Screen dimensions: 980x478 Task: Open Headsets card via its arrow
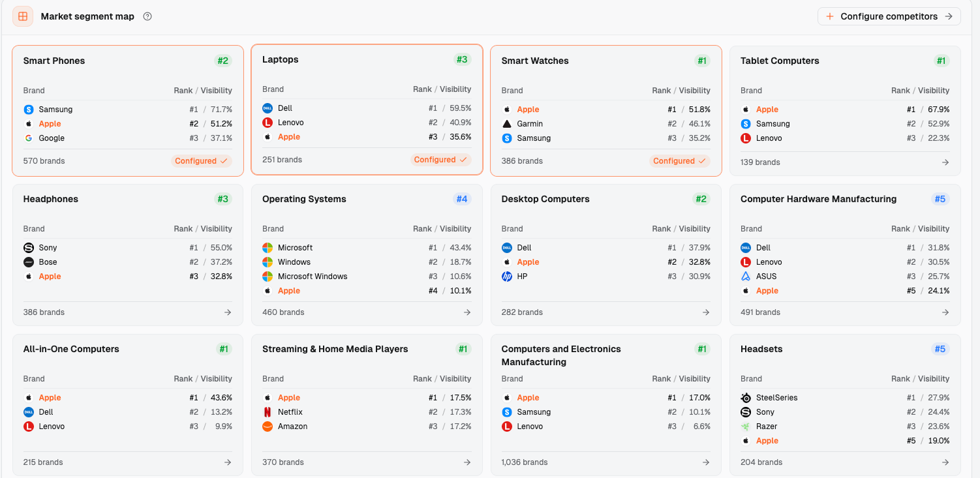click(945, 462)
